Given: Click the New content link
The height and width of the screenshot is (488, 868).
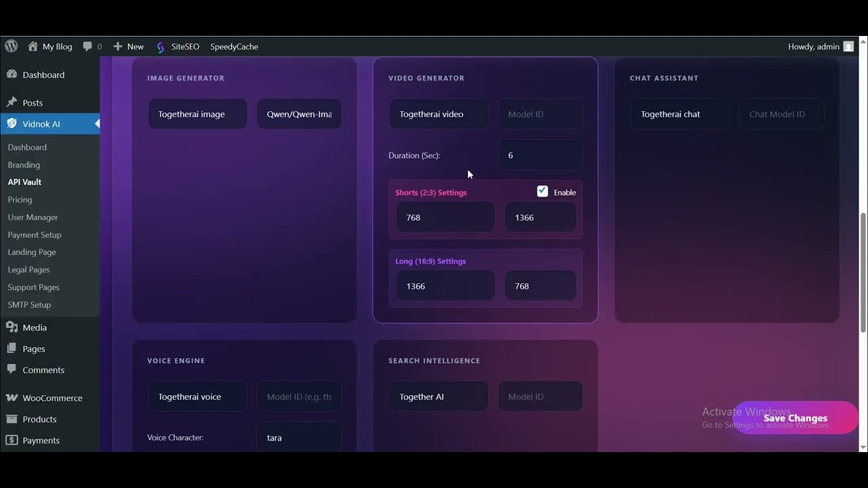Looking at the screenshot, I should (136, 47).
